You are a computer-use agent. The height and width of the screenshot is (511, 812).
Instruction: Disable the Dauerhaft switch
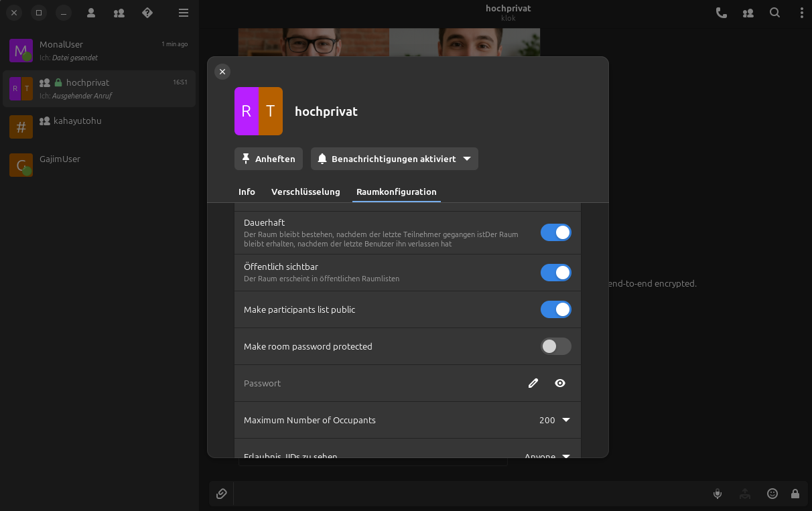point(555,232)
